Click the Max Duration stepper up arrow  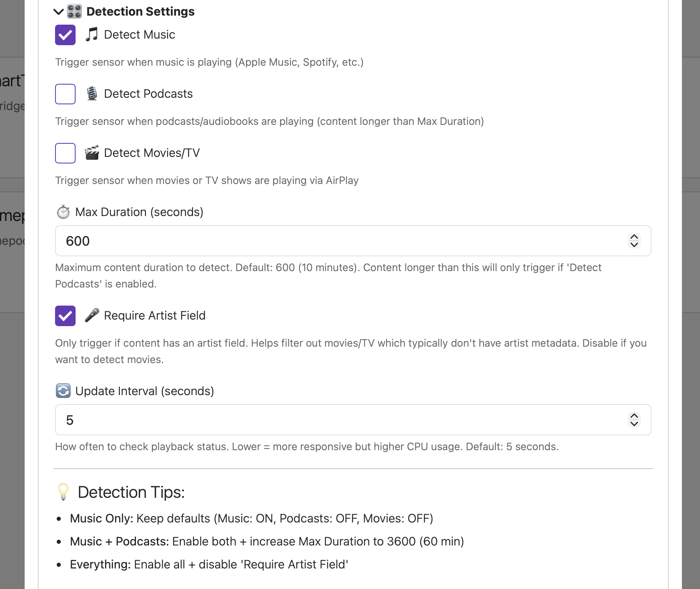coord(634,237)
